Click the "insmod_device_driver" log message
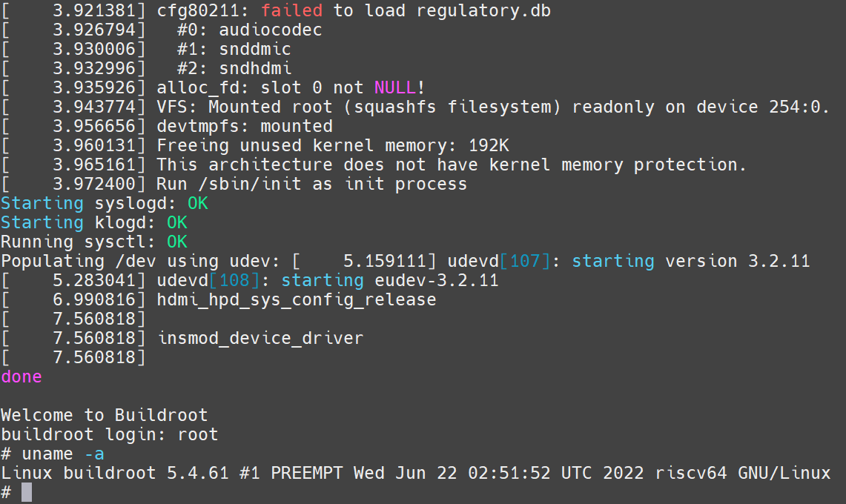Viewport: 846px width, 504px height. [260, 338]
